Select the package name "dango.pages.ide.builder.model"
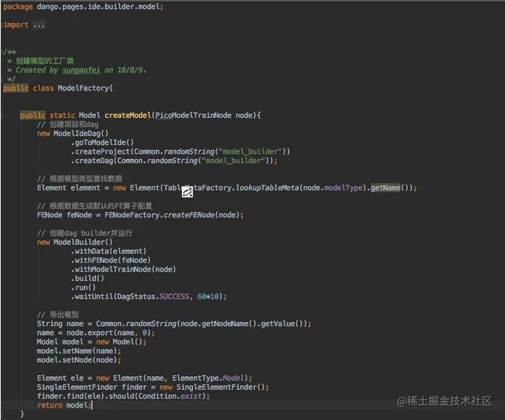505x420 pixels. tap(98, 7)
